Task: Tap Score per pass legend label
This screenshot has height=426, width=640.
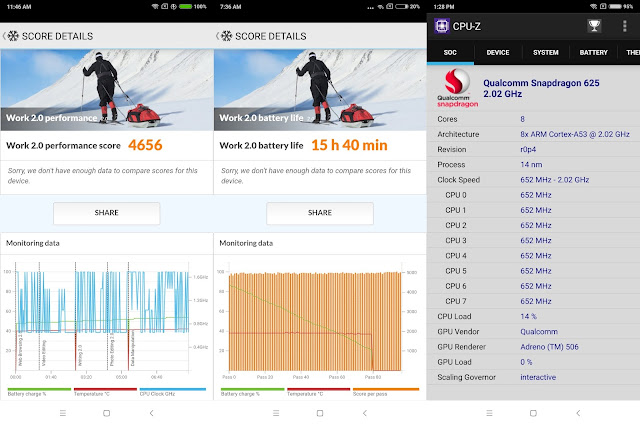Action: pos(370,393)
